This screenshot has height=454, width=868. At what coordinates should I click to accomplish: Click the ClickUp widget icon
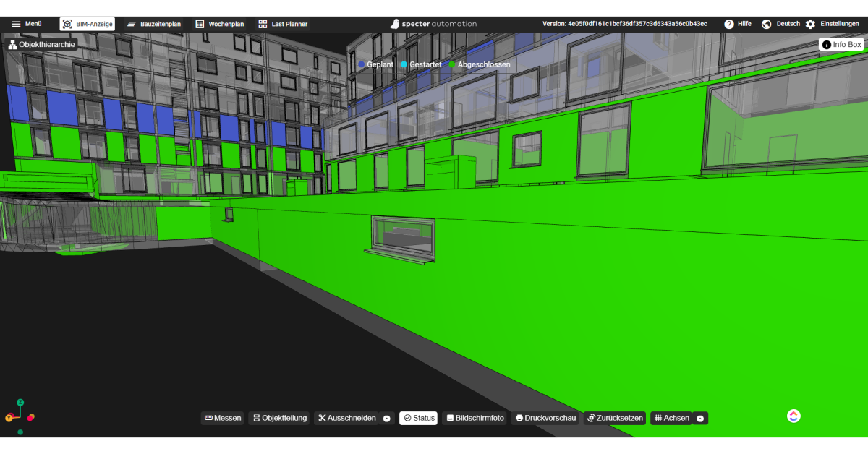click(x=793, y=416)
